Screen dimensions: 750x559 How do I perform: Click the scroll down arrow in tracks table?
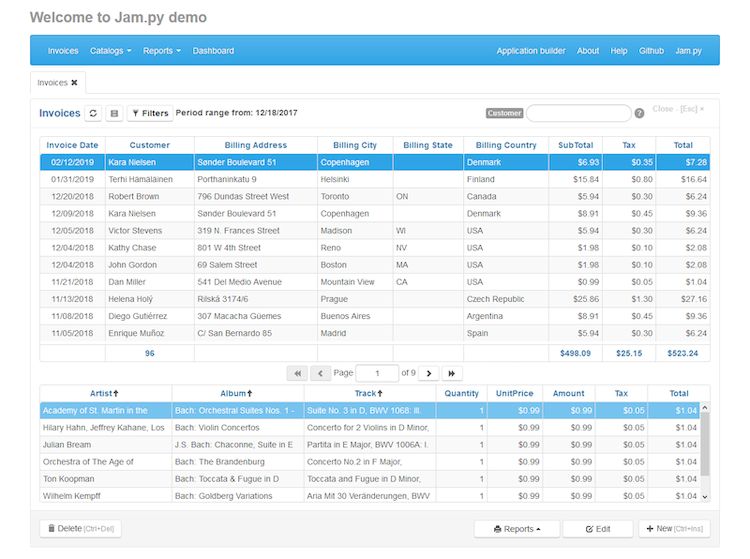point(704,496)
